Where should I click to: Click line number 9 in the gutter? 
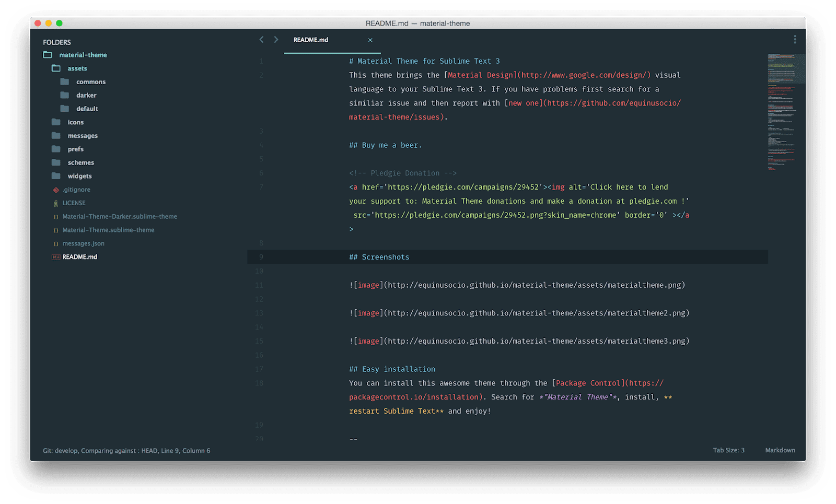click(261, 257)
